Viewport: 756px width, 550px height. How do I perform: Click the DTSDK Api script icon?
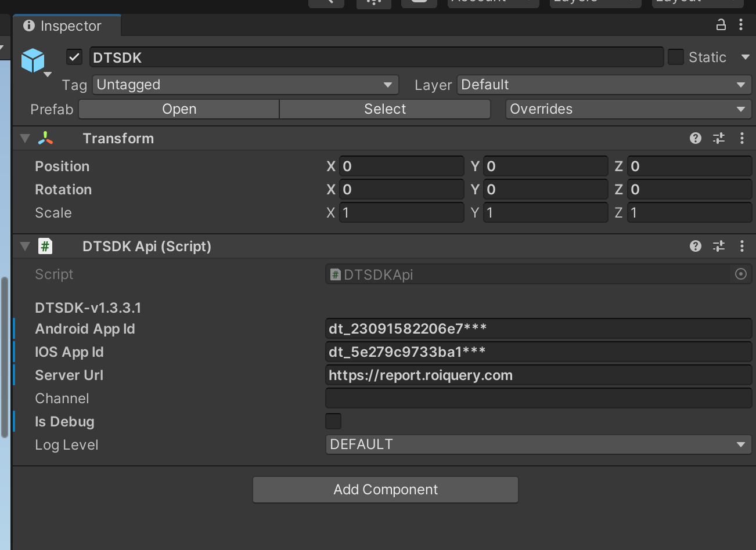pos(45,246)
